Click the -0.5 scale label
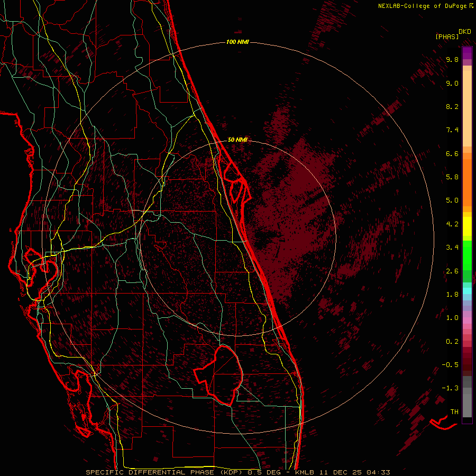 [450, 365]
